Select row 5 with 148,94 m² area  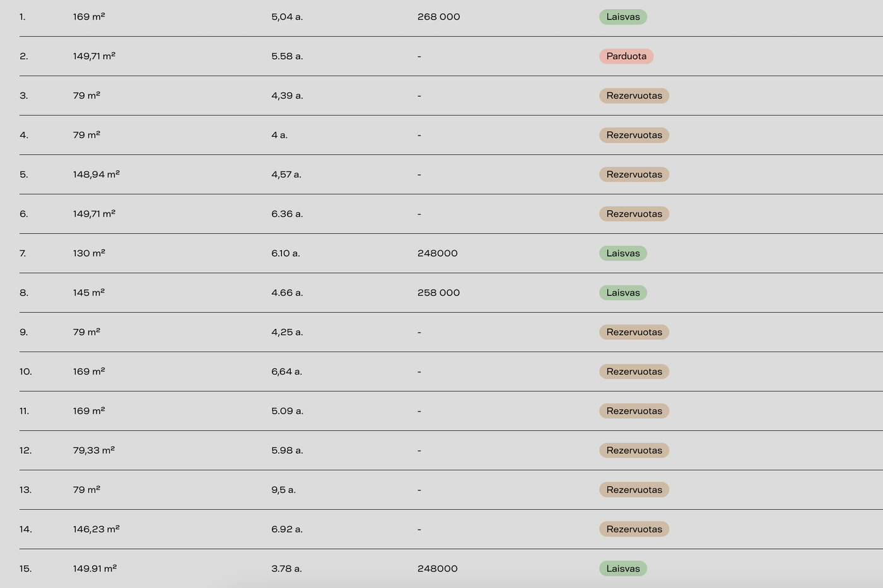tap(96, 174)
